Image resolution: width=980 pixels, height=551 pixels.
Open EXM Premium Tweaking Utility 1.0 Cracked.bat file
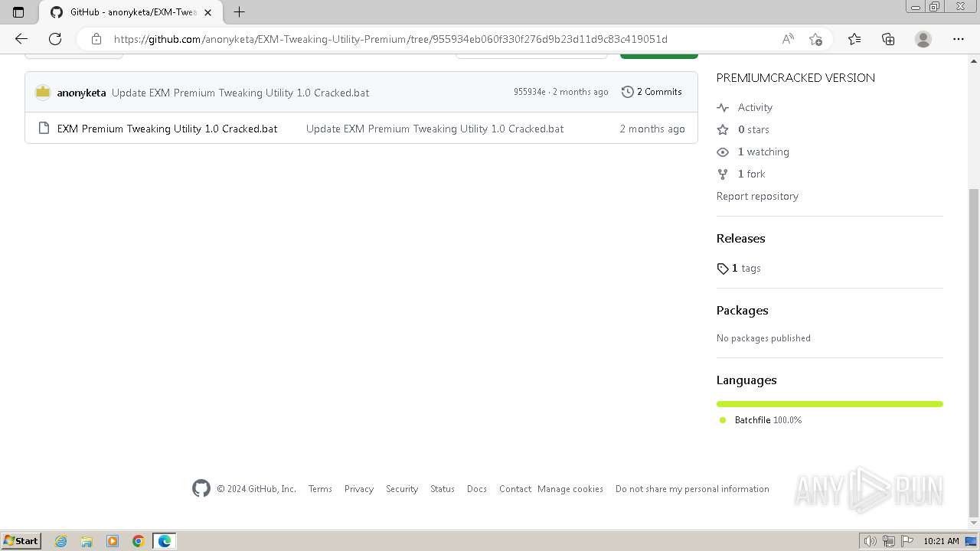(x=167, y=129)
